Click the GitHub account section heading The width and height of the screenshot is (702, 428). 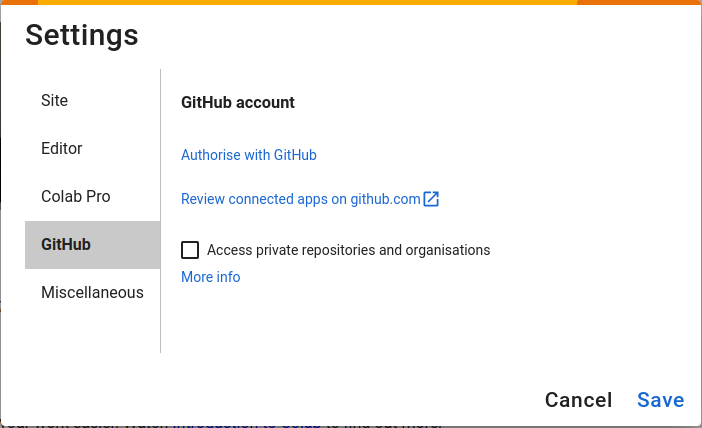point(238,102)
